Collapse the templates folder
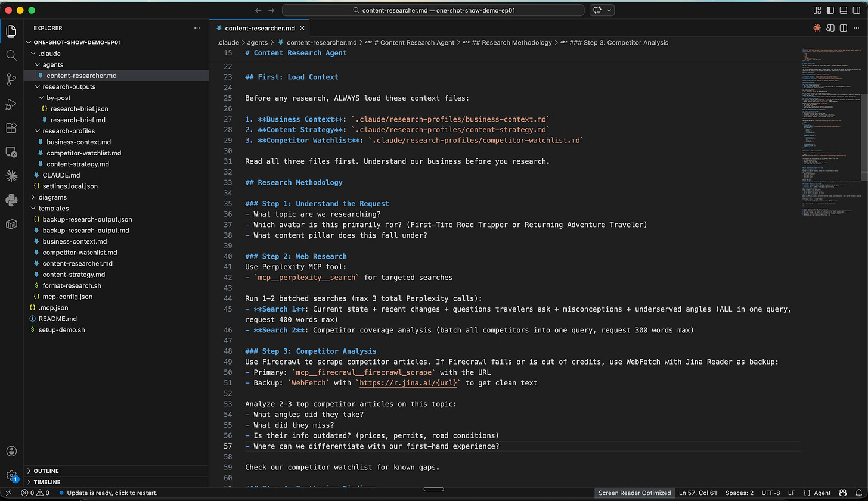 [x=33, y=209]
